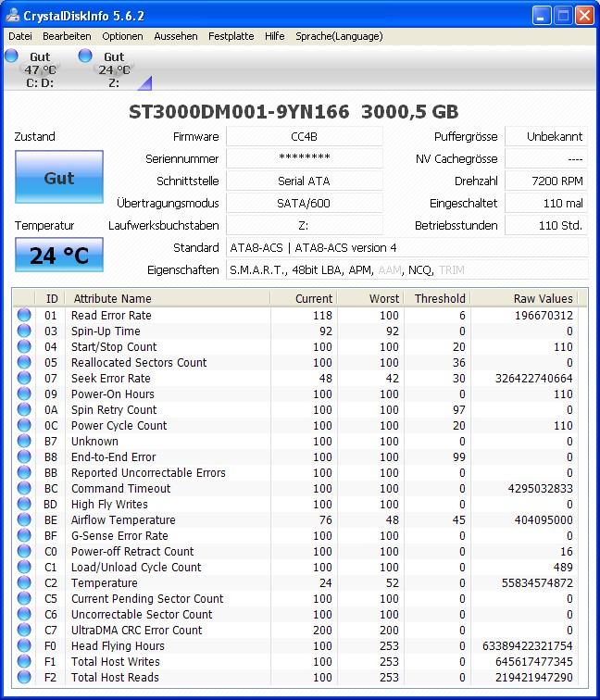Click the Worst column header
This screenshot has width=600, height=700.
coord(370,298)
